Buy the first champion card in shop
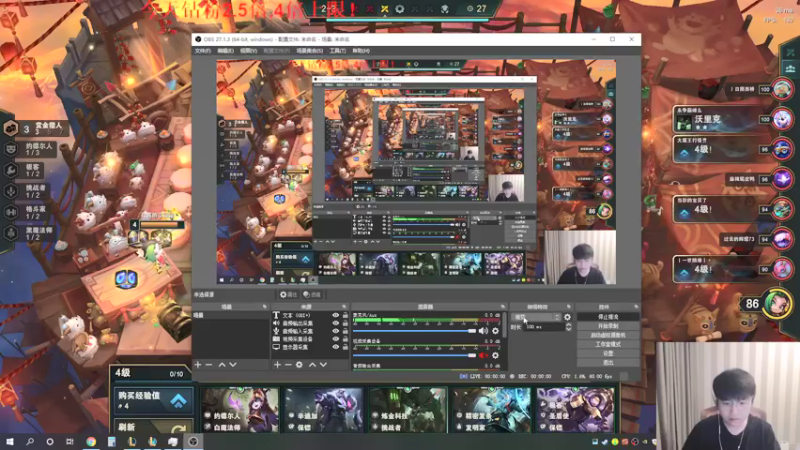Image resolution: width=800 pixels, height=450 pixels. pos(239,410)
